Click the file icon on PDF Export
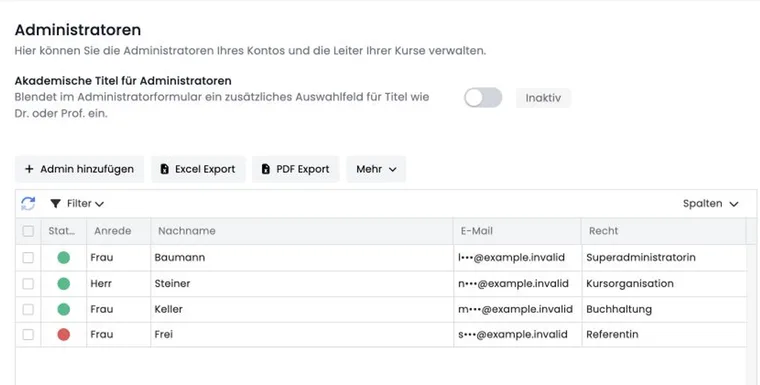The height and width of the screenshot is (385, 760). (266, 169)
